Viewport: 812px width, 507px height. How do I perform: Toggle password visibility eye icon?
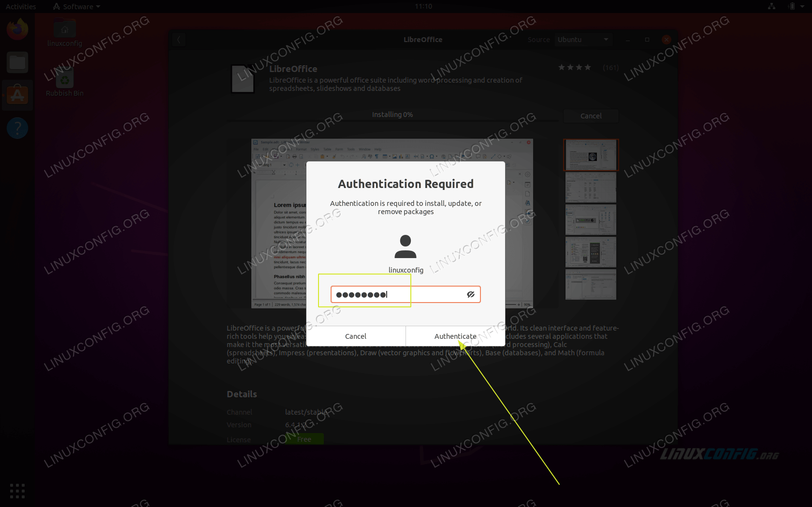pyautogui.click(x=471, y=294)
